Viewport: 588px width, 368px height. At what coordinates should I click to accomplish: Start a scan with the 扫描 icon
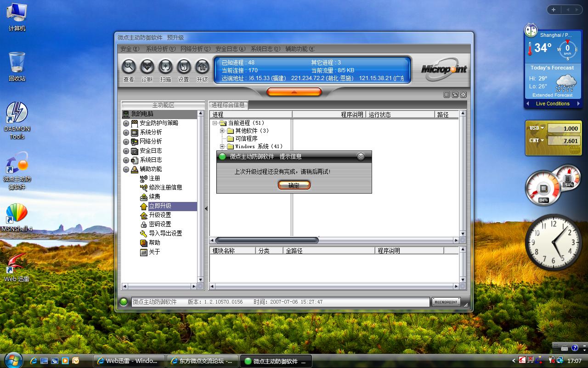[x=165, y=67]
